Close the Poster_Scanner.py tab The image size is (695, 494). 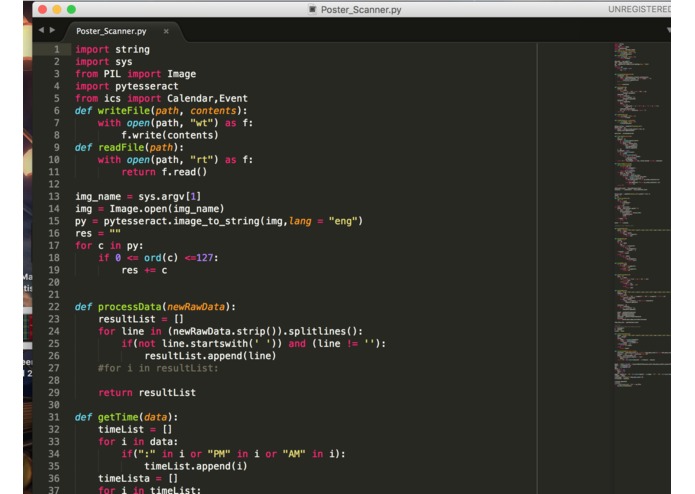coord(166,31)
